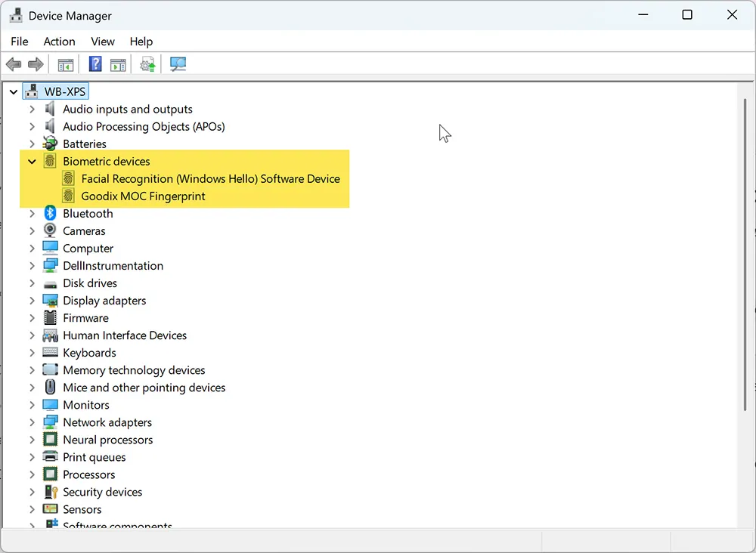Open Help using the toolbar question mark icon
Image resolution: width=756 pixels, height=553 pixels.
[94, 64]
